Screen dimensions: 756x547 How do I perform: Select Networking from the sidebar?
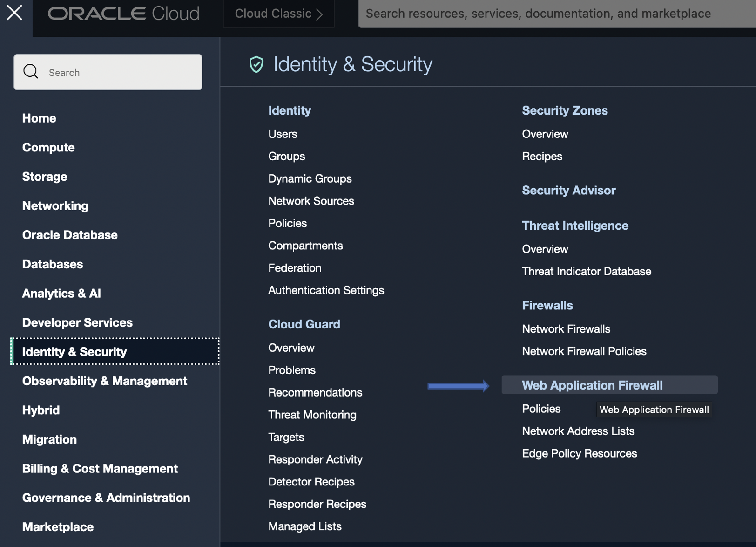point(55,205)
